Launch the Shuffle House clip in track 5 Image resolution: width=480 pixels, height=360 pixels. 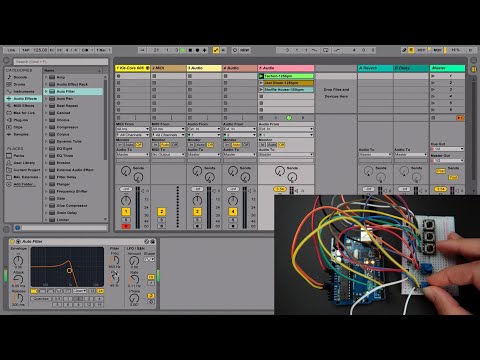tap(261, 90)
